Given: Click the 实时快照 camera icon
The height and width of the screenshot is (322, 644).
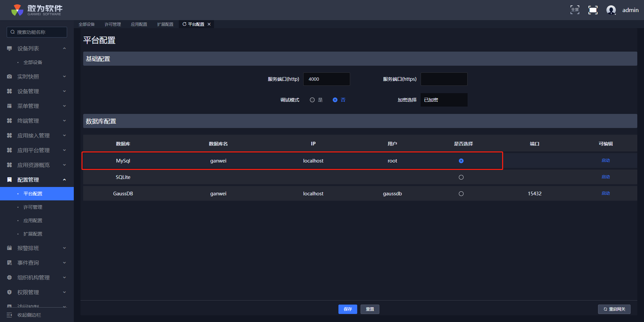Looking at the screenshot, I should [x=9, y=77].
